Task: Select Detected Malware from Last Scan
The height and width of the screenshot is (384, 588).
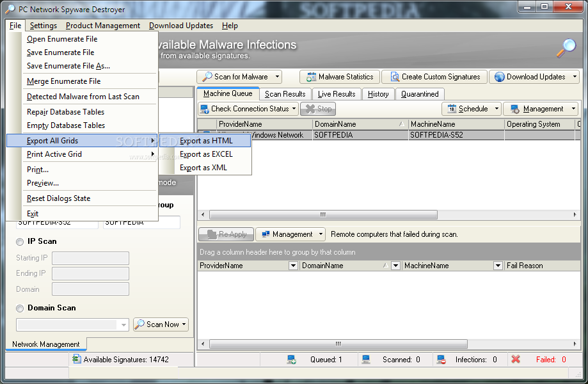Action: 82,97
